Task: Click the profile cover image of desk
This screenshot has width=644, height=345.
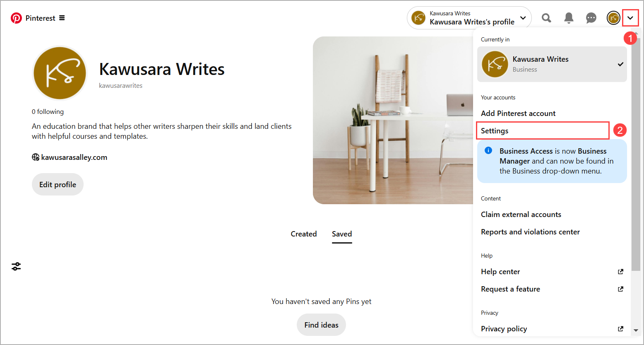Action: coord(393,120)
